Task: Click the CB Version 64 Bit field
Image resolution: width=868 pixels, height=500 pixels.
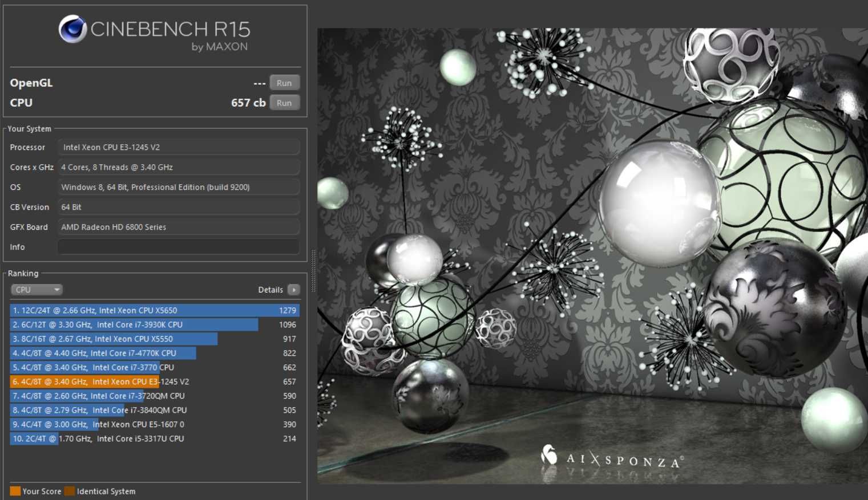Action: click(x=179, y=207)
